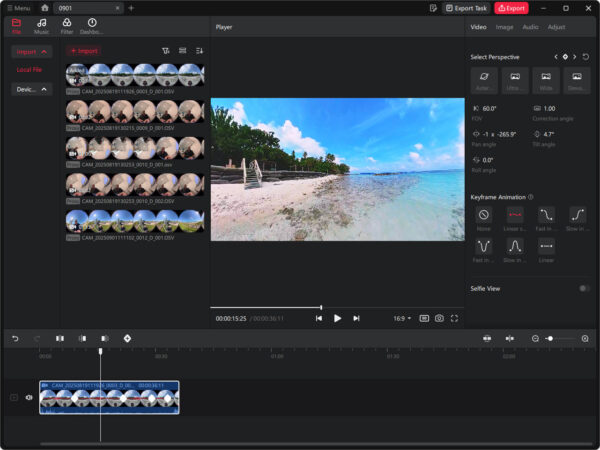Enter fullscreen player mode
The height and width of the screenshot is (450, 600).
(454, 318)
